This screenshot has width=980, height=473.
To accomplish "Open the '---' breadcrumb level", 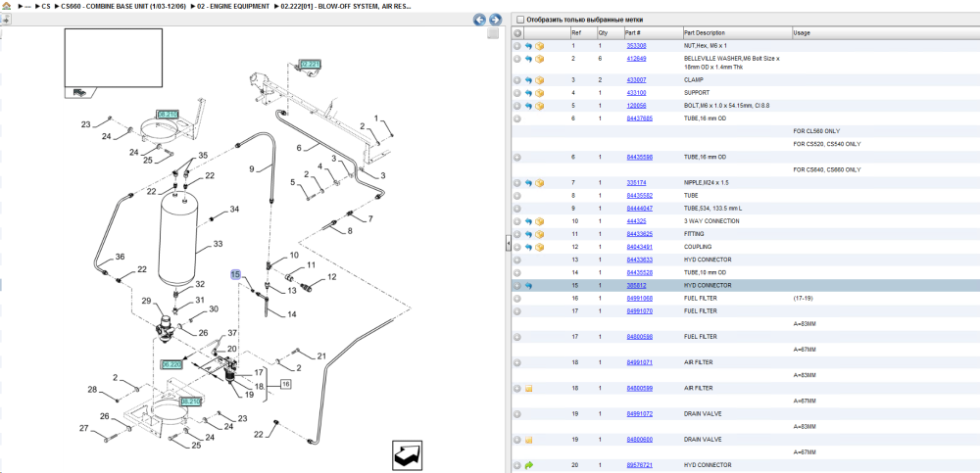I will click(27, 6).
